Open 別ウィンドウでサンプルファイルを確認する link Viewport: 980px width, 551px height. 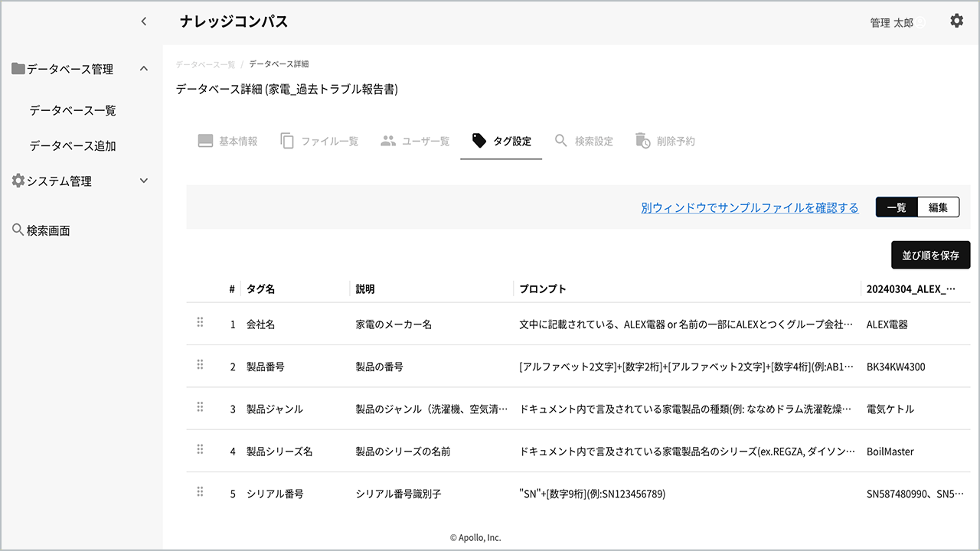750,207
